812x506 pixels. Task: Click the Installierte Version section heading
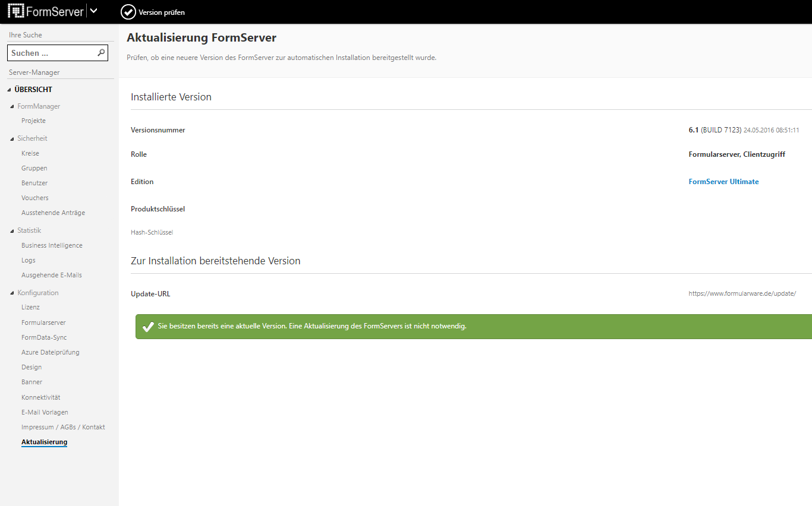tap(171, 97)
